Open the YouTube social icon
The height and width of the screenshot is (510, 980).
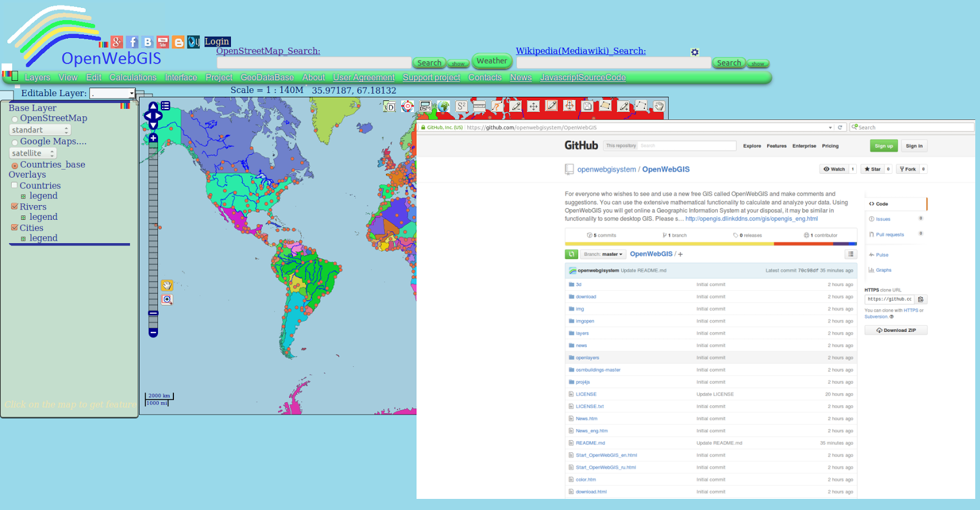tap(163, 42)
